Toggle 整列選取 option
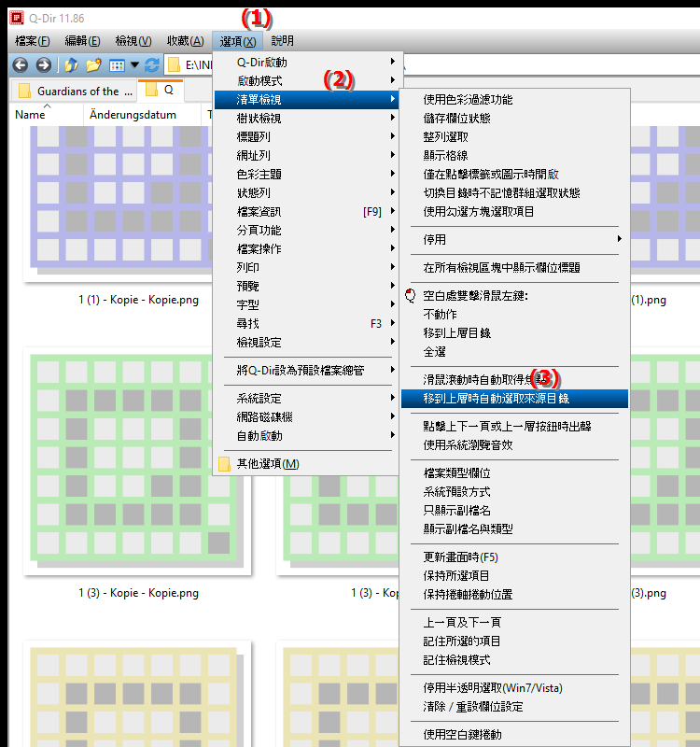Image resolution: width=700 pixels, height=747 pixels. 514,137
